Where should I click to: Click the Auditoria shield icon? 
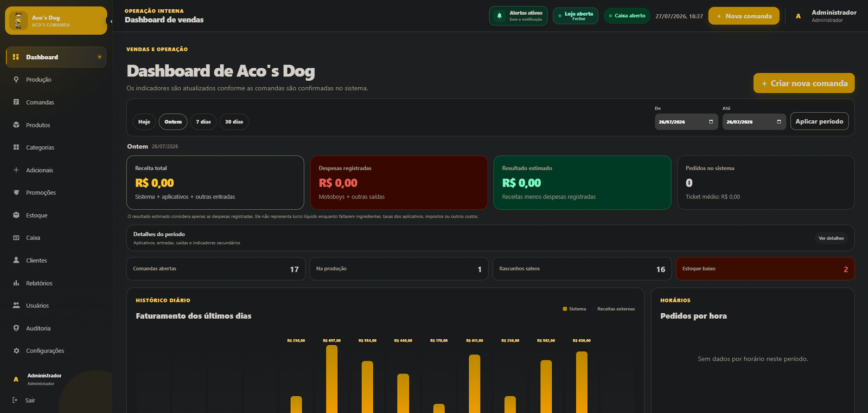(x=16, y=328)
